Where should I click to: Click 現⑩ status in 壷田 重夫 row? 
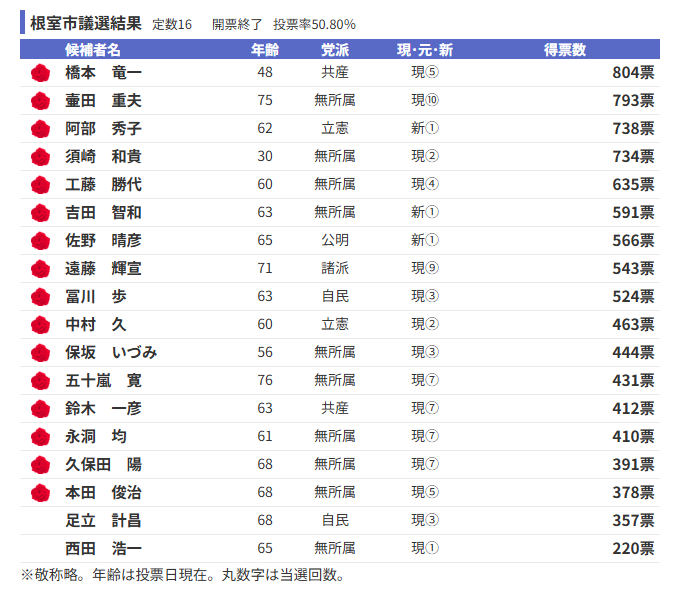(x=425, y=100)
